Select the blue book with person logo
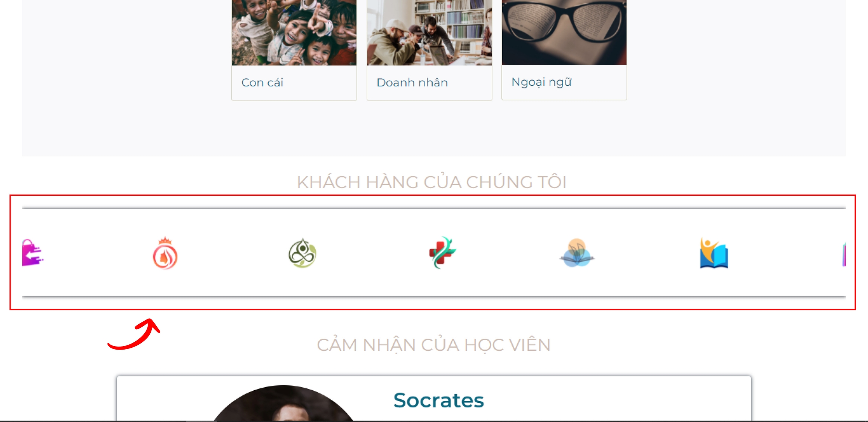The height and width of the screenshot is (422, 868). [x=714, y=253]
